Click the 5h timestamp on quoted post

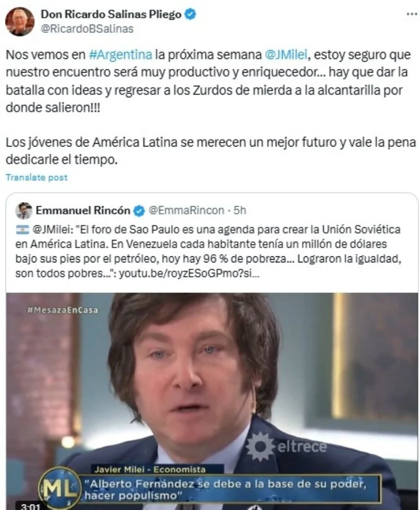pyautogui.click(x=240, y=210)
